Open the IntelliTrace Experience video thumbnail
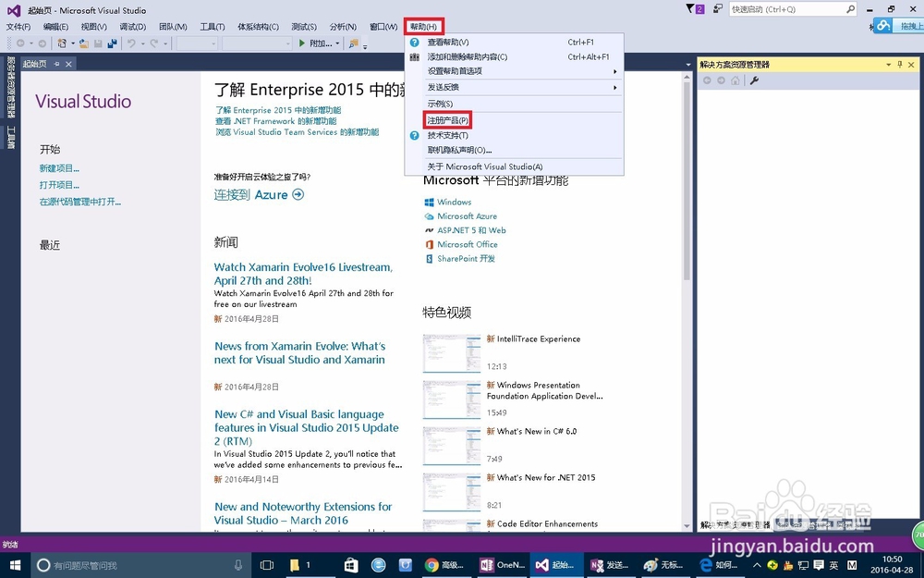The height and width of the screenshot is (578, 924). pos(452,353)
